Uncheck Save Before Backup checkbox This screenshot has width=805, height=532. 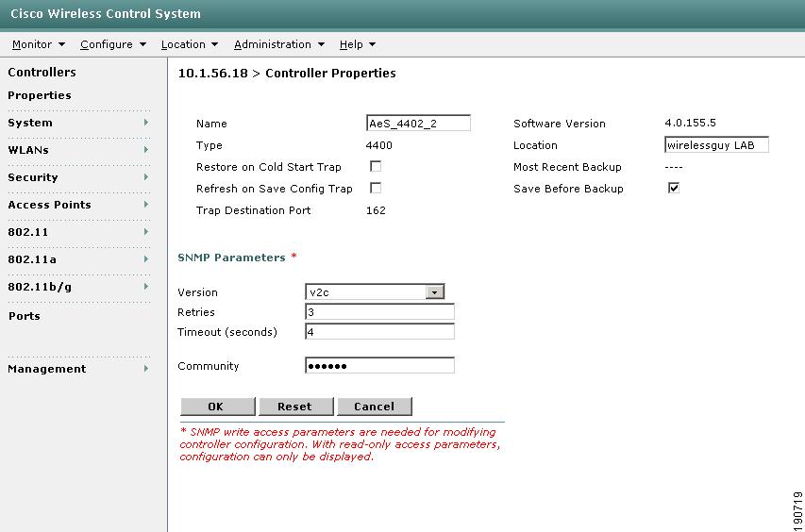point(674,188)
